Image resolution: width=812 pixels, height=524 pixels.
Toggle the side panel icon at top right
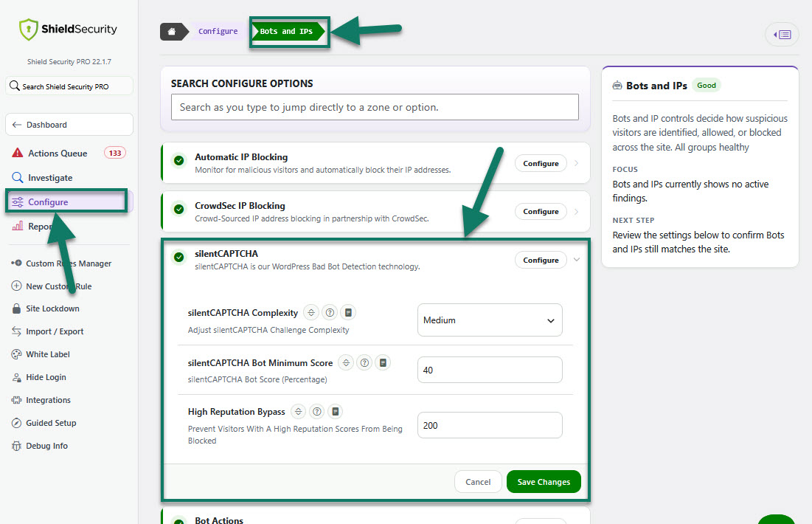782,35
